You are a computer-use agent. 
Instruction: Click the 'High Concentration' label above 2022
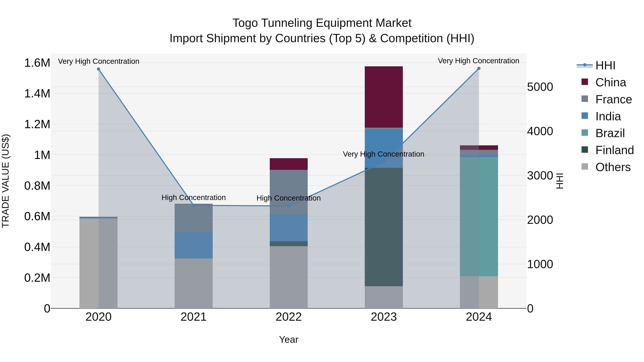[289, 198]
